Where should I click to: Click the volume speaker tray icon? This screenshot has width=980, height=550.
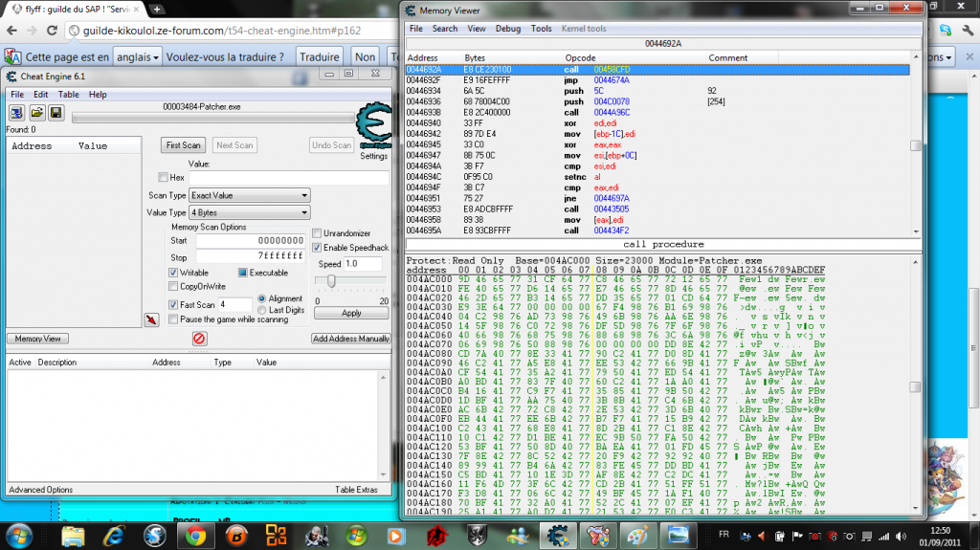pos(901,537)
